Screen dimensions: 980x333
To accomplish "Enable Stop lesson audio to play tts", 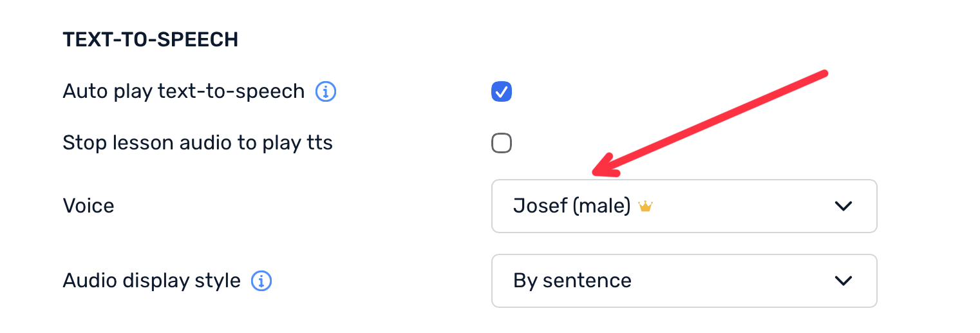I will coord(502,142).
